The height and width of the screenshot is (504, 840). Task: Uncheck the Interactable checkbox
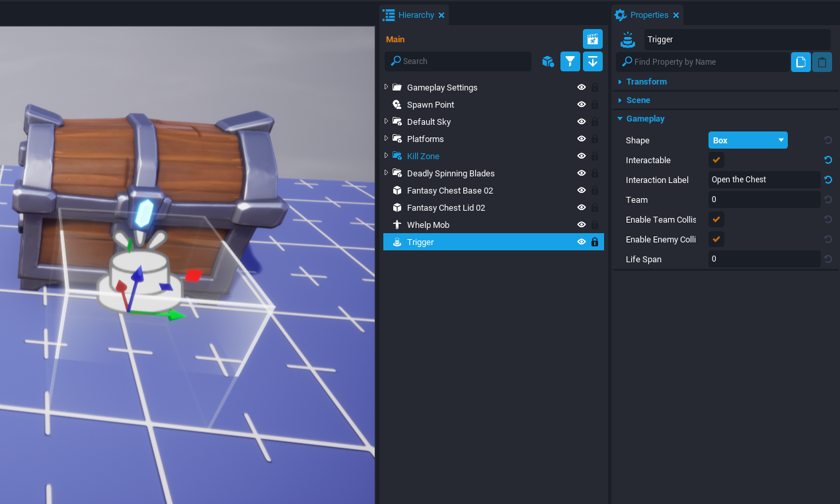coord(716,160)
